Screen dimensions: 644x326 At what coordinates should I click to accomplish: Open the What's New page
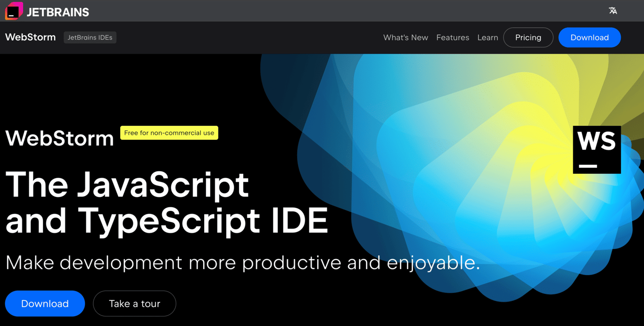405,37
